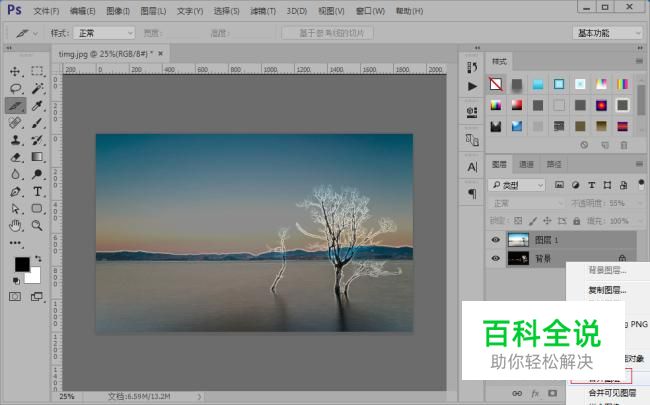Hide the 图层 1 layer eye
The image size is (650, 405).
coord(495,240)
